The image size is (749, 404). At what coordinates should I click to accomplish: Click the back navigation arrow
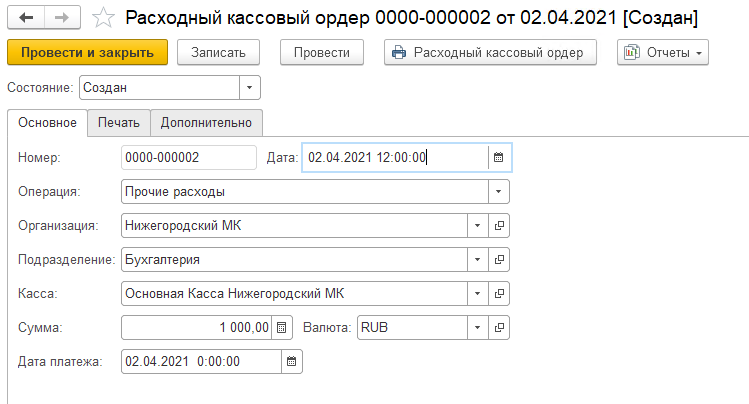tap(27, 18)
